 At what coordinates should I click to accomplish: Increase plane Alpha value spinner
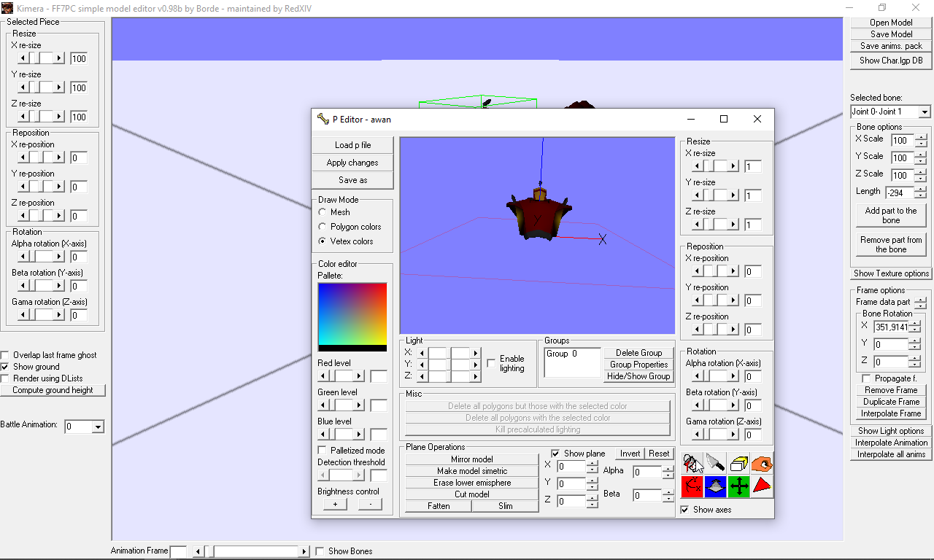pos(668,469)
